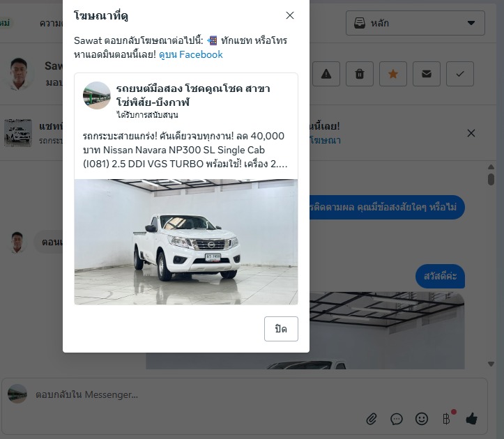Send a thumbs-up like
Viewport: 504px width, 439px height.
(471, 419)
